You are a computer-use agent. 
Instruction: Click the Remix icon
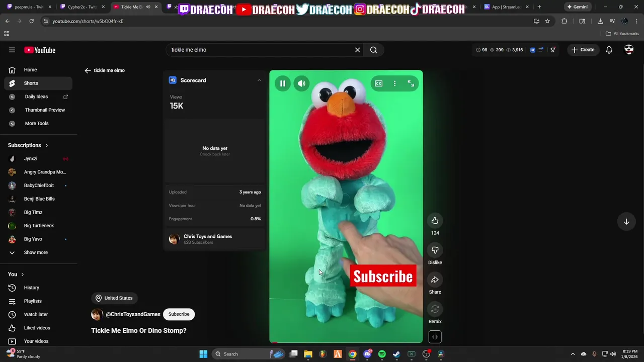[435, 309]
